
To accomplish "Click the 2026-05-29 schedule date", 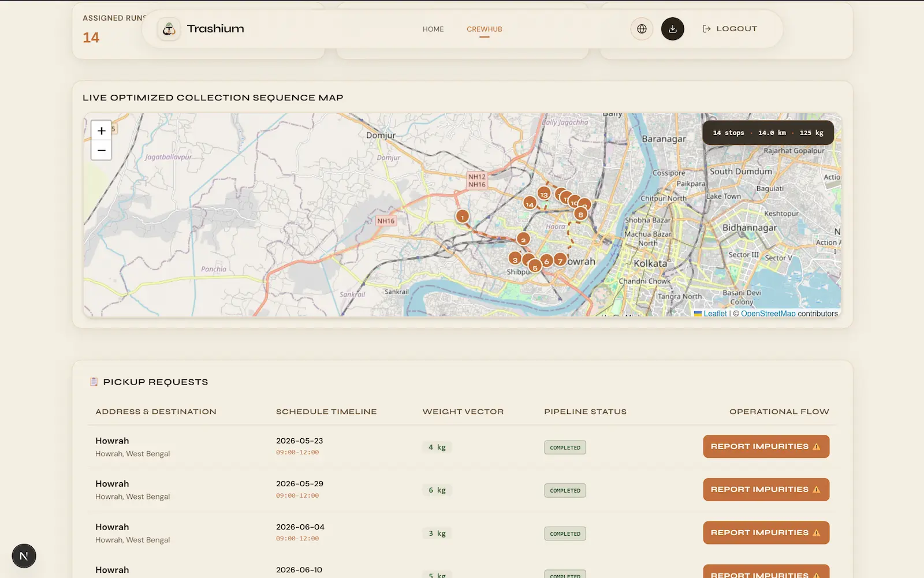I will tap(300, 484).
